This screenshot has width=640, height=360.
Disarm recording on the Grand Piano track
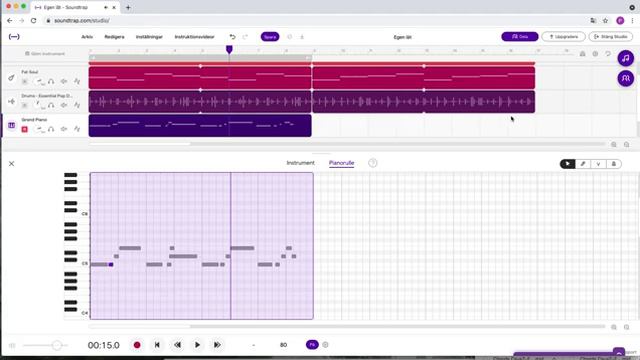(x=24, y=129)
